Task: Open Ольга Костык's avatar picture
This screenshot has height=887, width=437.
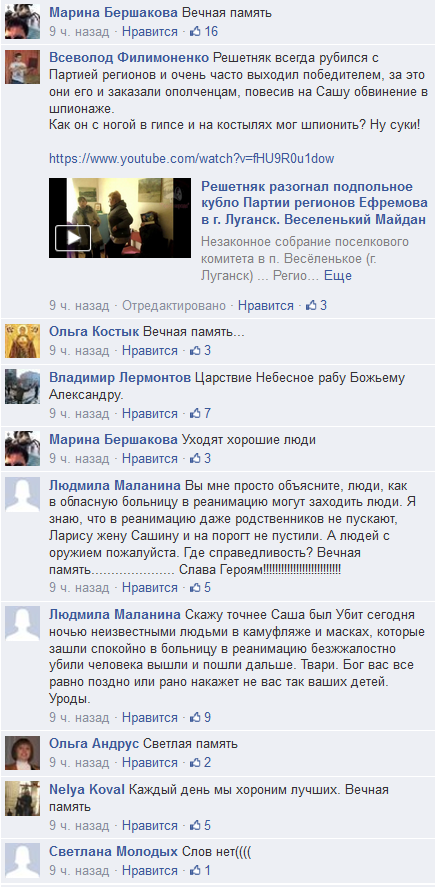Action: (23, 342)
